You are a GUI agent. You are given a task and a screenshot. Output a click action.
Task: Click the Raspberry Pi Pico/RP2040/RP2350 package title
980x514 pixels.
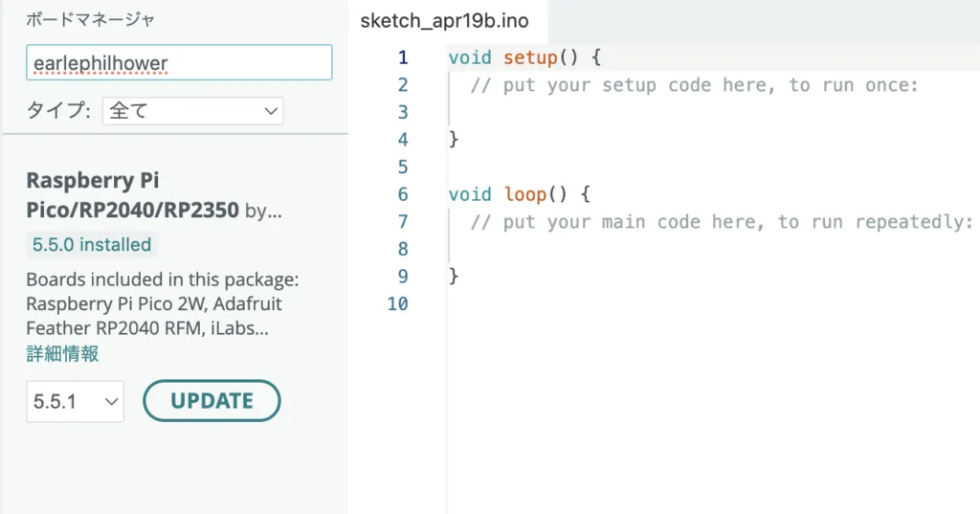click(132, 194)
